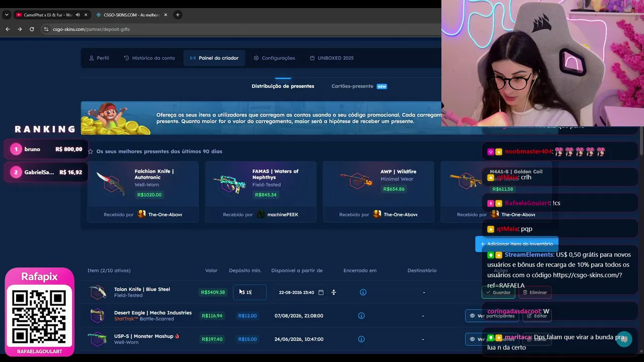Click the USP-S Monster Mashup thumbnail
Viewport: 644px width, 362px height.
tap(98, 339)
